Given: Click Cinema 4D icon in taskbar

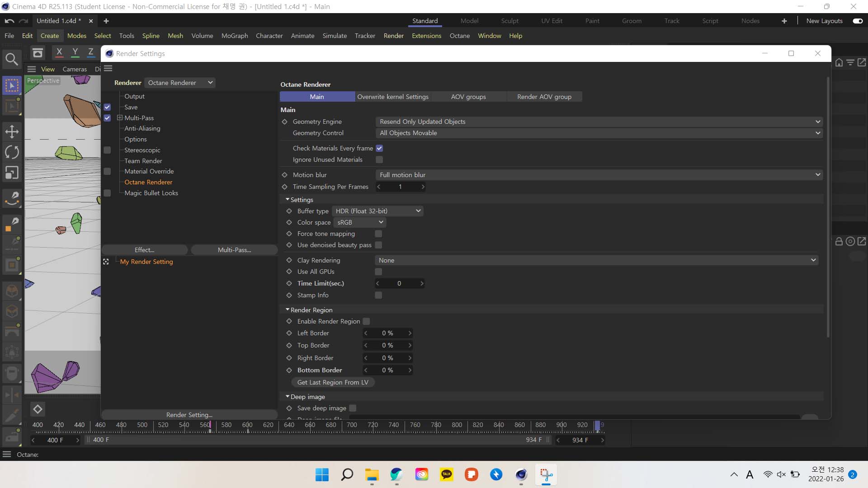Looking at the screenshot, I should click(x=521, y=475).
